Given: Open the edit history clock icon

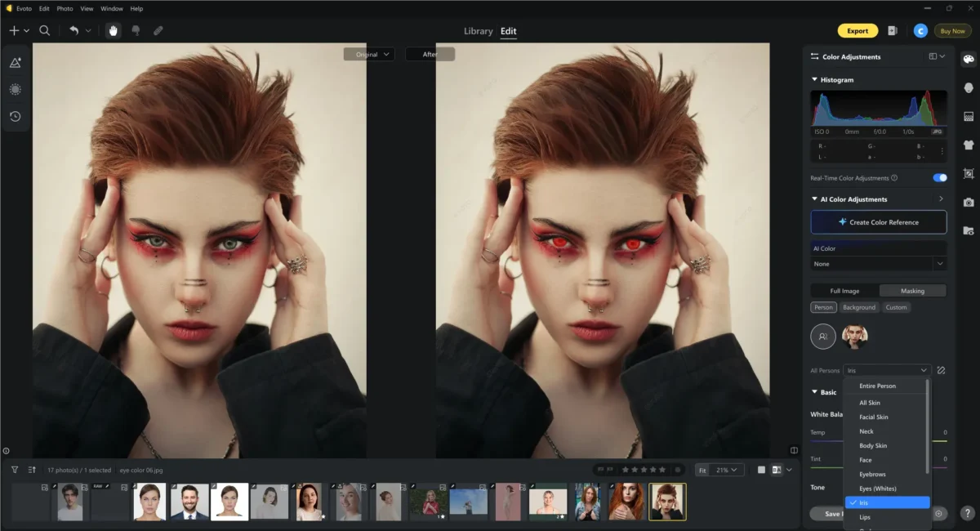Looking at the screenshot, I should coord(15,116).
